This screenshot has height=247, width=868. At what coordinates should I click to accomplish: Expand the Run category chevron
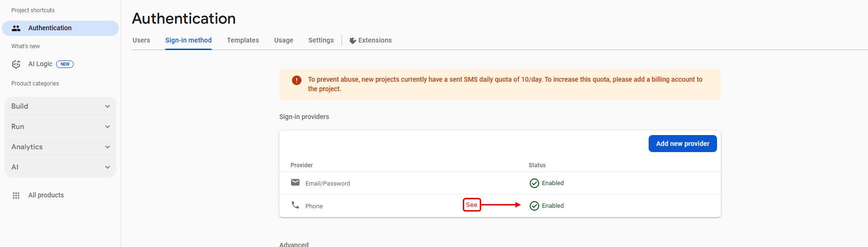108,127
